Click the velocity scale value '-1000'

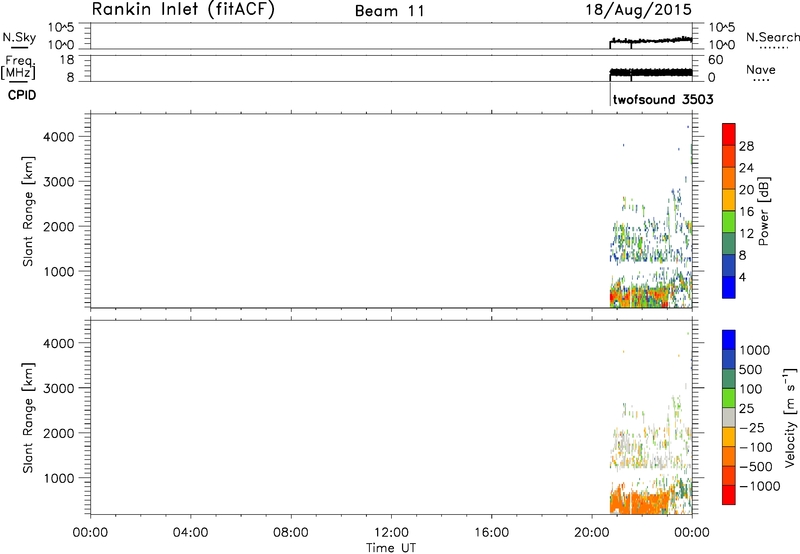[760, 486]
